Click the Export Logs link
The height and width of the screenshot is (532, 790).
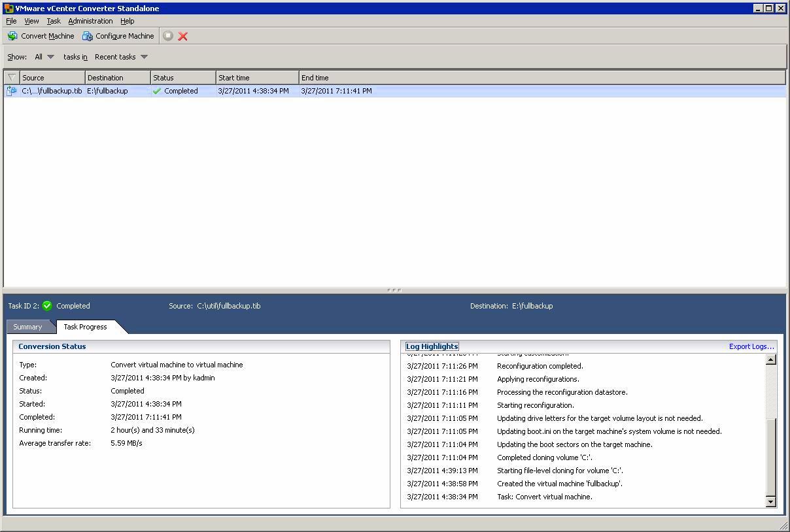(751, 346)
